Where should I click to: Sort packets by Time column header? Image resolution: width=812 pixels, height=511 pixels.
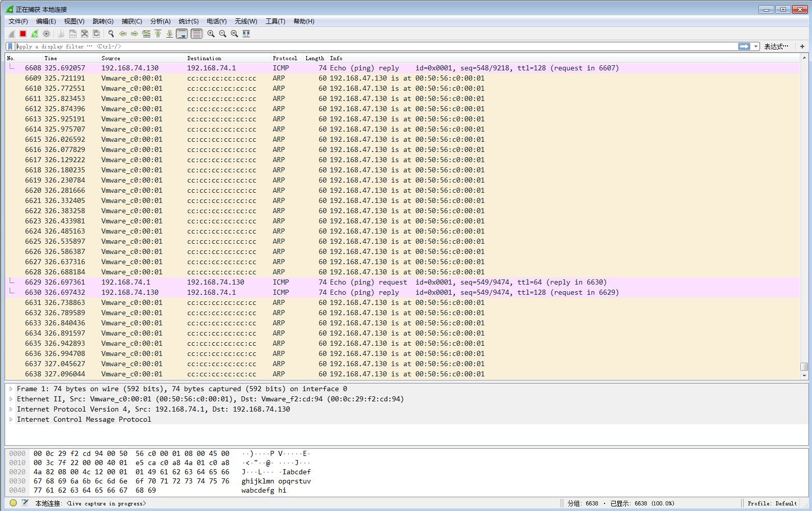click(x=70, y=58)
